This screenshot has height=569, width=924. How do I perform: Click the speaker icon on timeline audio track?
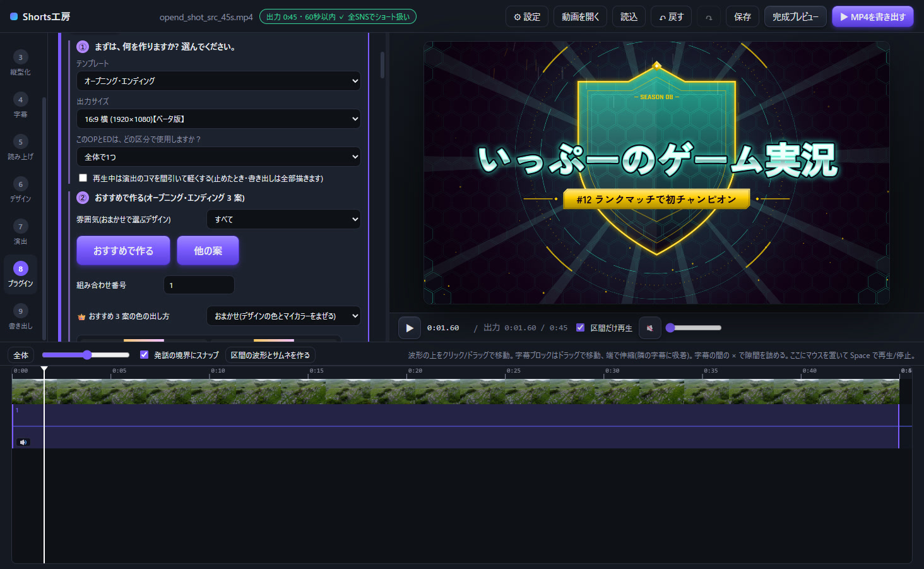[23, 442]
